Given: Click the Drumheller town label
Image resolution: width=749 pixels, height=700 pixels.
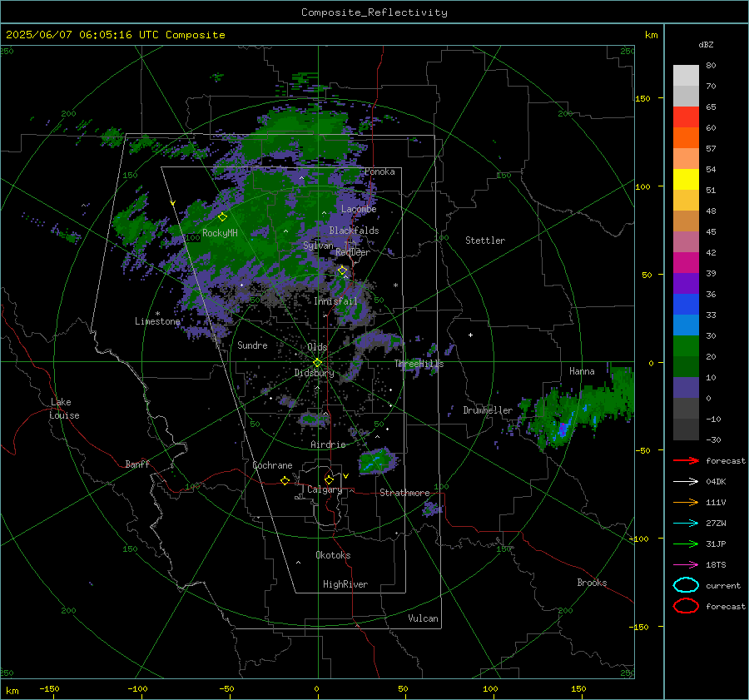Looking at the screenshot, I should (488, 410).
